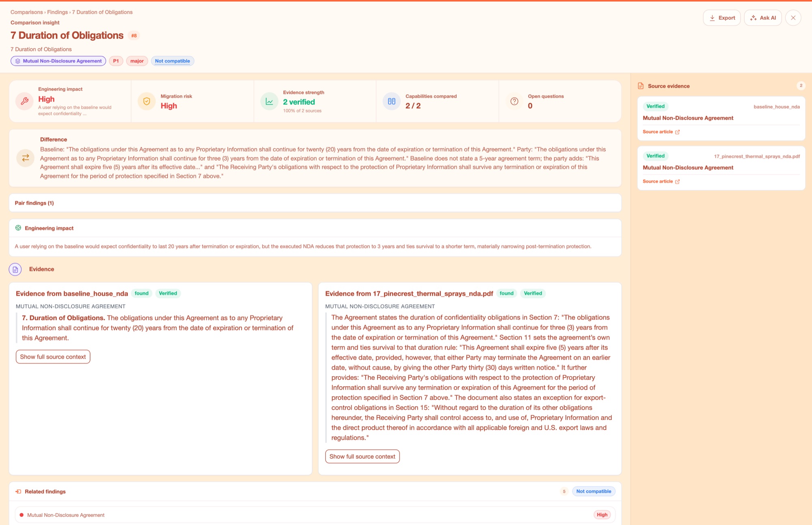Click the swap arrows icon in Difference

(25, 158)
